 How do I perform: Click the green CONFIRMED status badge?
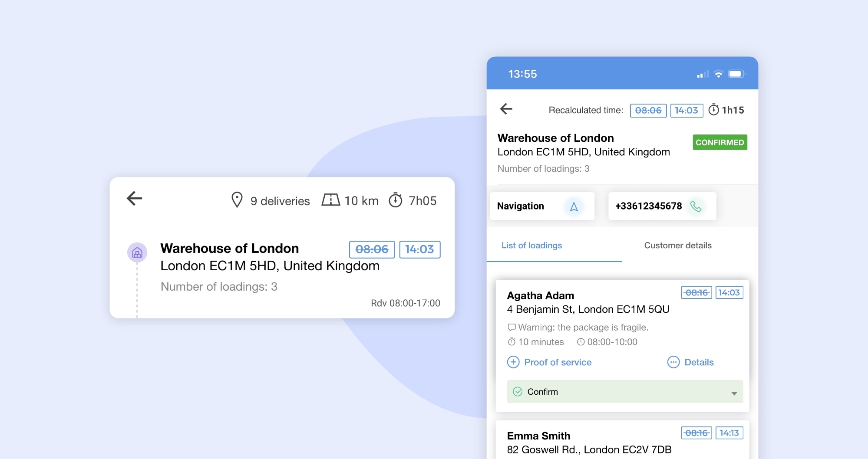coord(719,142)
